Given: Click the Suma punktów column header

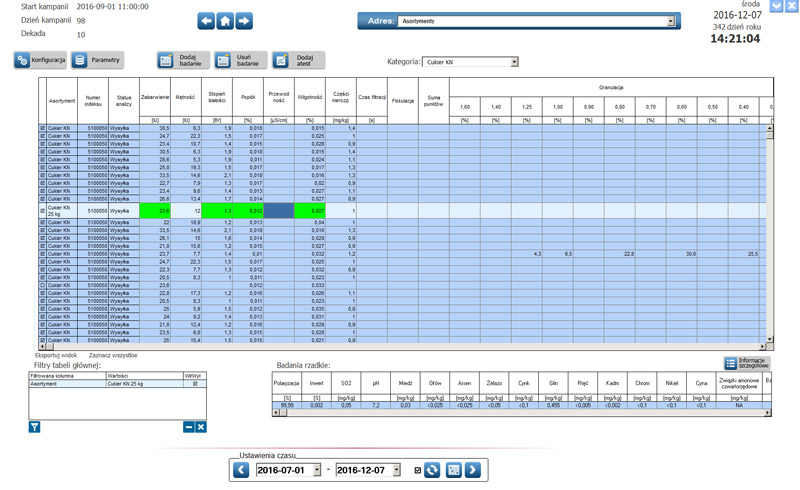Looking at the screenshot, I should tap(434, 101).
